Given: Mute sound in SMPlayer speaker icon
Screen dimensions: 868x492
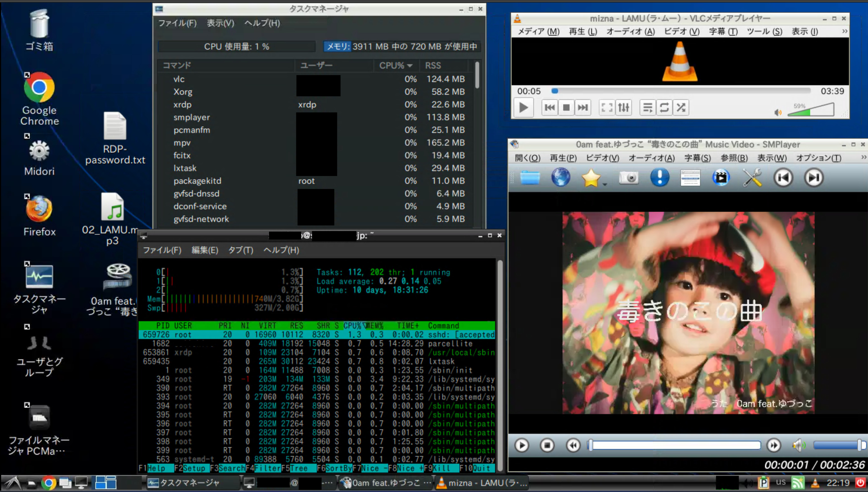Looking at the screenshot, I should click(798, 445).
